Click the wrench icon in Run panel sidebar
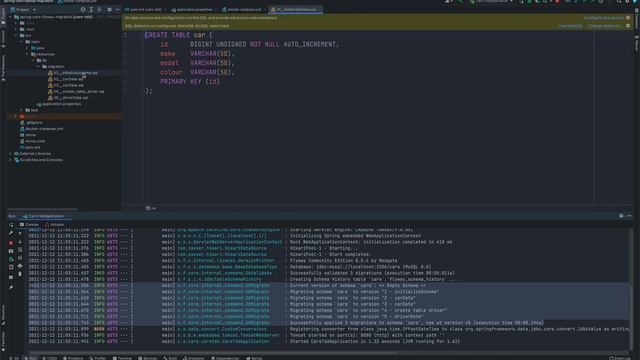This screenshot has width=640, height=360. point(11,233)
